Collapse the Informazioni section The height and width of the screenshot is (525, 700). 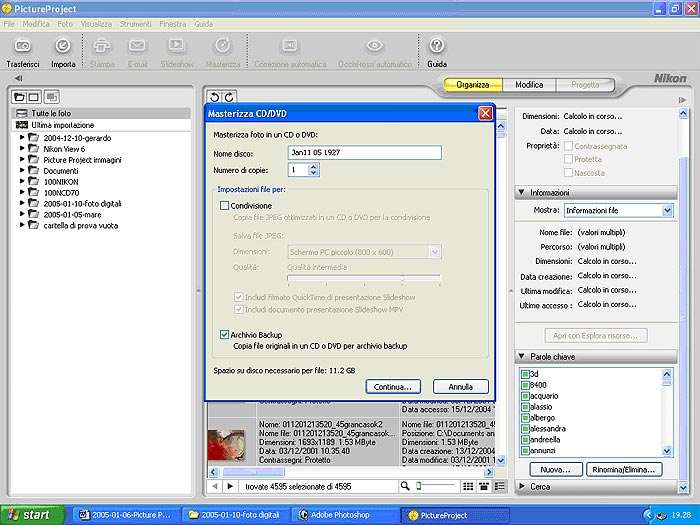[x=521, y=192]
